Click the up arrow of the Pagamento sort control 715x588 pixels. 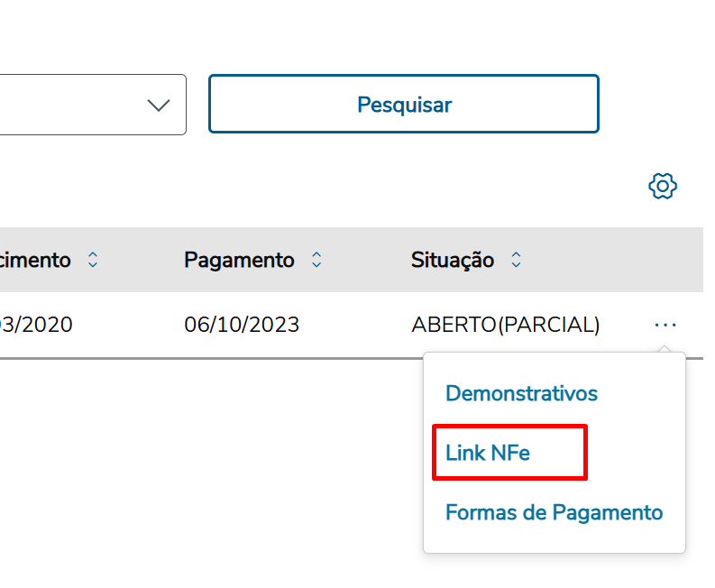pos(316,254)
